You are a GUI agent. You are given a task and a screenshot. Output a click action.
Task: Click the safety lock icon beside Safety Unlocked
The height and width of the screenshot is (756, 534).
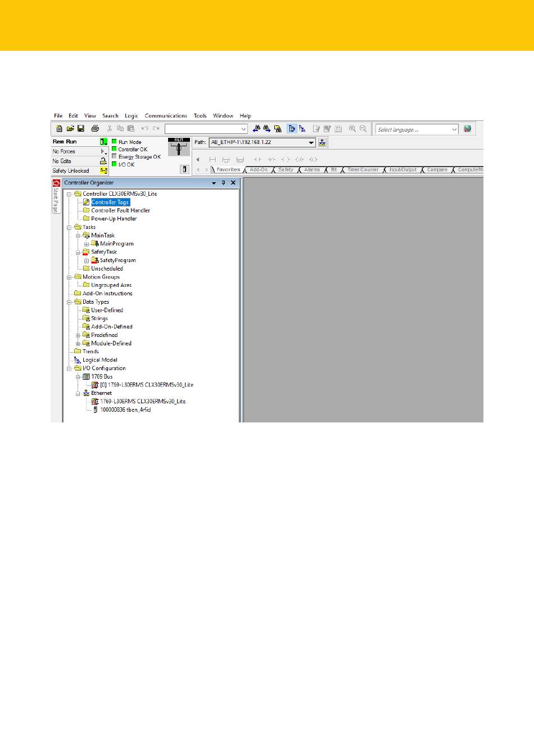[104, 170]
